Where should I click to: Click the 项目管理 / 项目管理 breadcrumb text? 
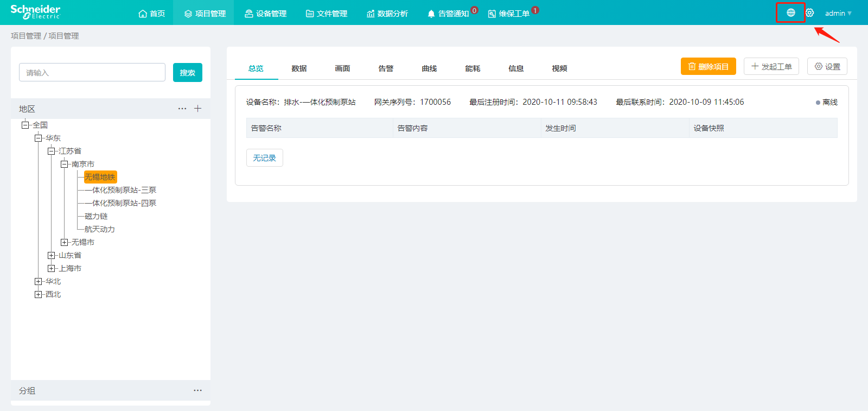pyautogui.click(x=45, y=36)
